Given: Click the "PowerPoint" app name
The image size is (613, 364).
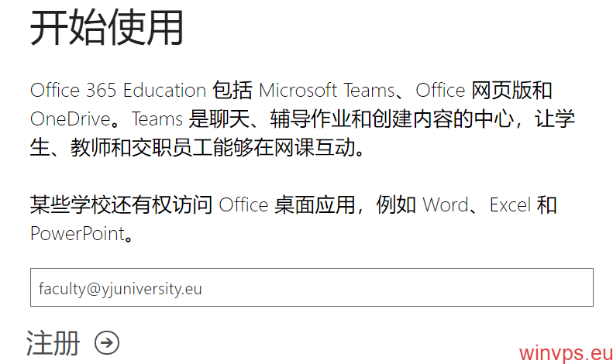Looking at the screenshot, I should [77, 233].
